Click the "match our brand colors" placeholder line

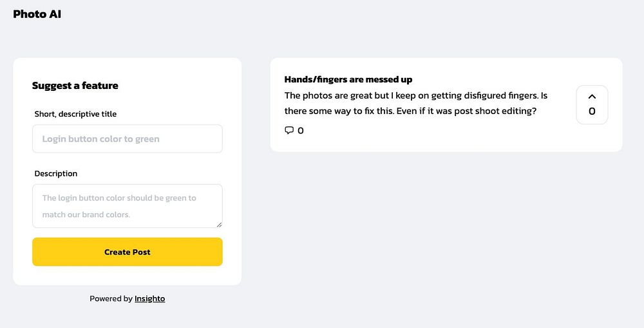point(86,215)
